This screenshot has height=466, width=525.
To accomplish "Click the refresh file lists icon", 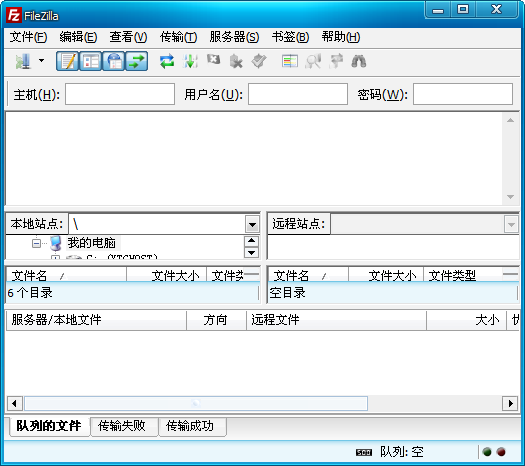I will [x=167, y=61].
